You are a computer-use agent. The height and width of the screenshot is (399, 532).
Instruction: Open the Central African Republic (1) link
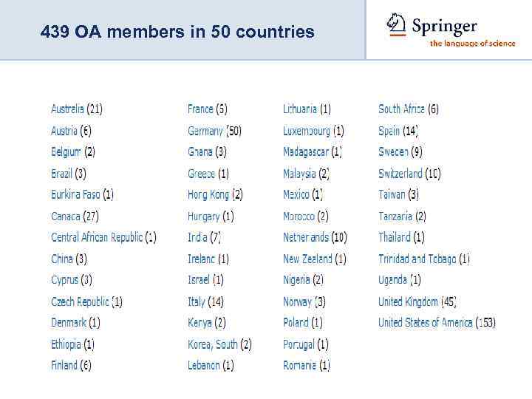pos(103,238)
